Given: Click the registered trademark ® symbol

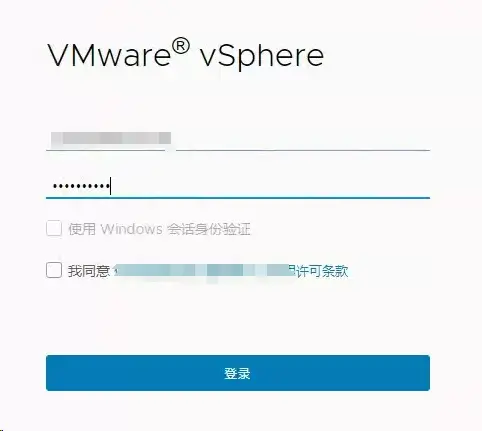Looking at the screenshot, I should [181, 46].
